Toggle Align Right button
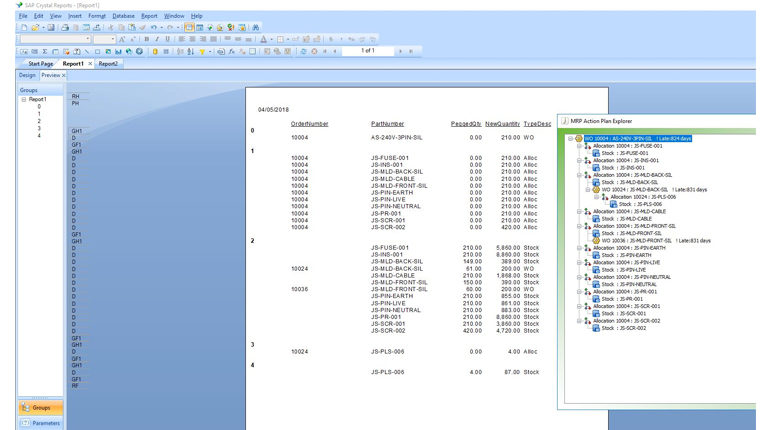The height and width of the screenshot is (430, 770). pos(203,39)
